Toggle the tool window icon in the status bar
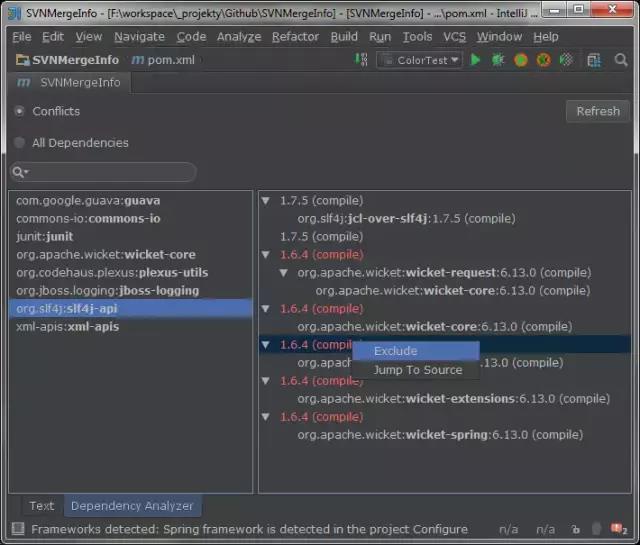 [18, 529]
